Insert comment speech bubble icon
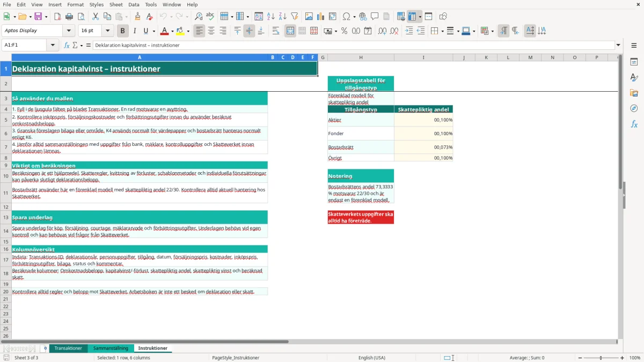The width and height of the screenshot is (644, 362). click(x=375, y=17)
